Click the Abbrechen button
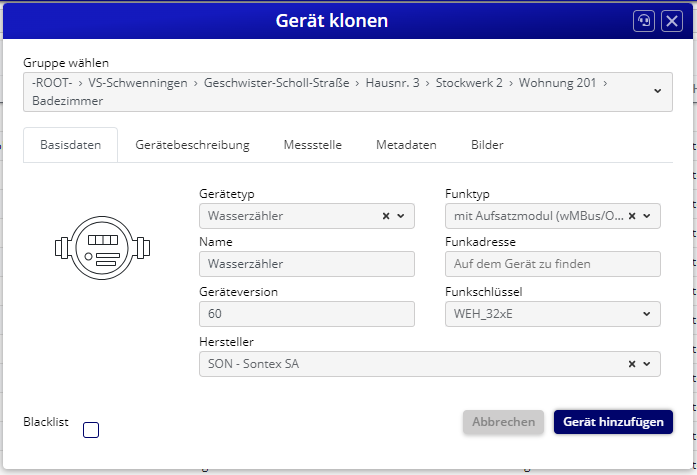Viewport: 697px width, 475px height. 503,422
